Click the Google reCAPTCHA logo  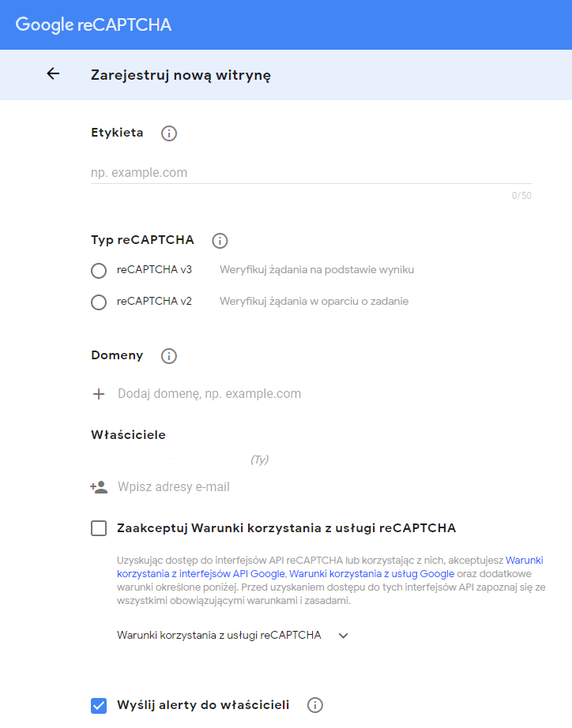[x=93, y=24]
